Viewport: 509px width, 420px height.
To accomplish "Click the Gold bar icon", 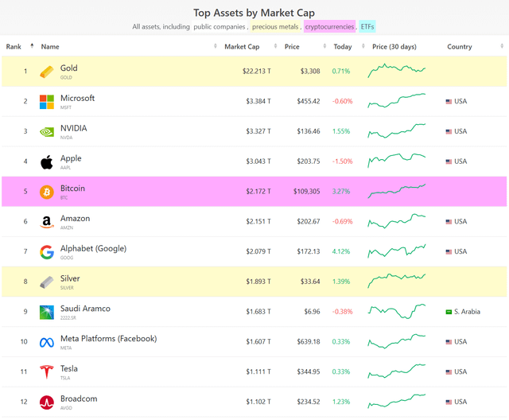I will pyautogui.click(x=47, y=72).
